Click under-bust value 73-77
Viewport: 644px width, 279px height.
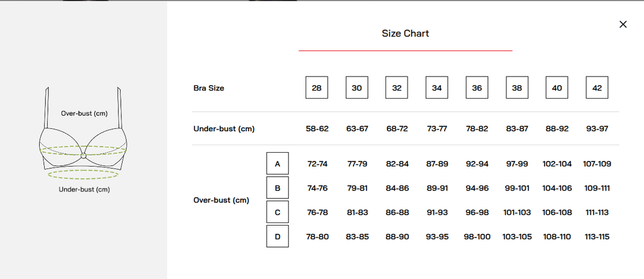pyautogui.click(x=436, y=129)
